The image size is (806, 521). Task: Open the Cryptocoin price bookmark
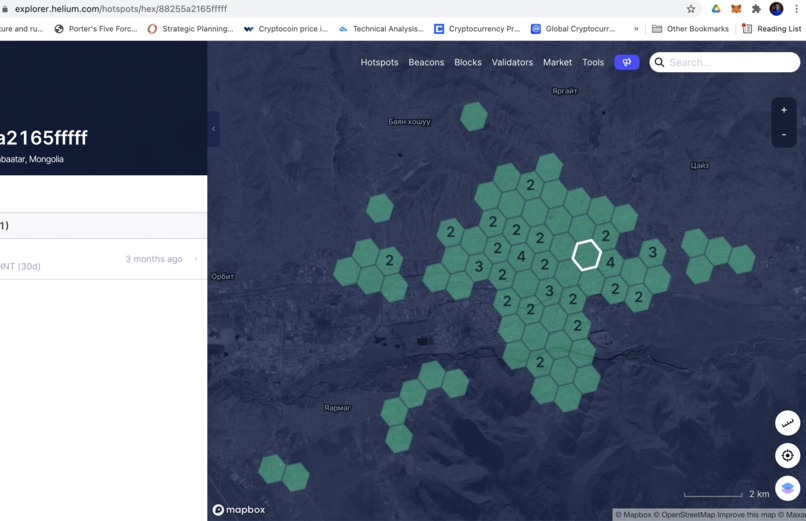(x=286, y=29)
